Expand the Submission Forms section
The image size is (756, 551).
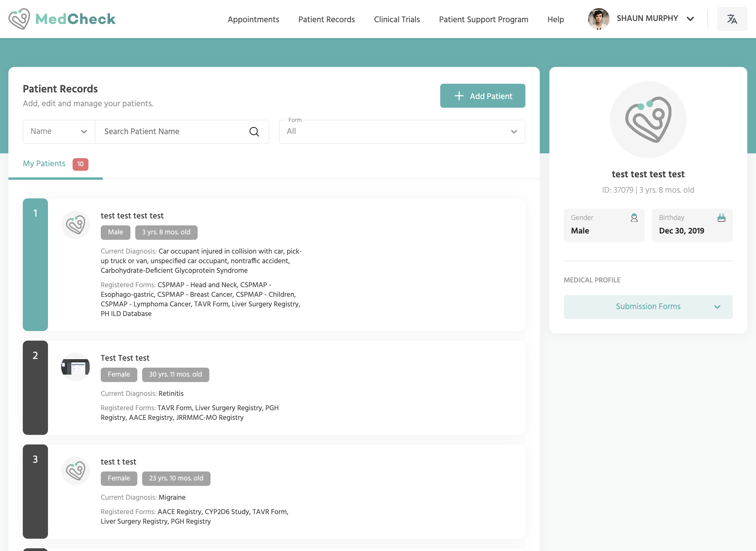pyautogui.click(x=648, y=306)
